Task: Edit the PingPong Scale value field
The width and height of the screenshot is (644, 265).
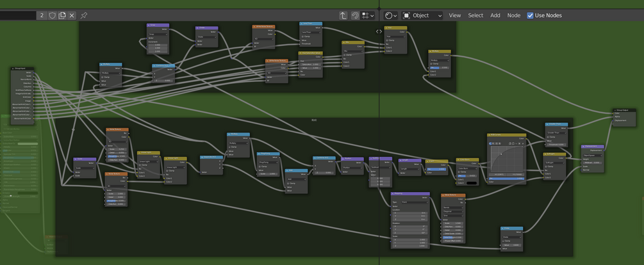Action: 269,174
